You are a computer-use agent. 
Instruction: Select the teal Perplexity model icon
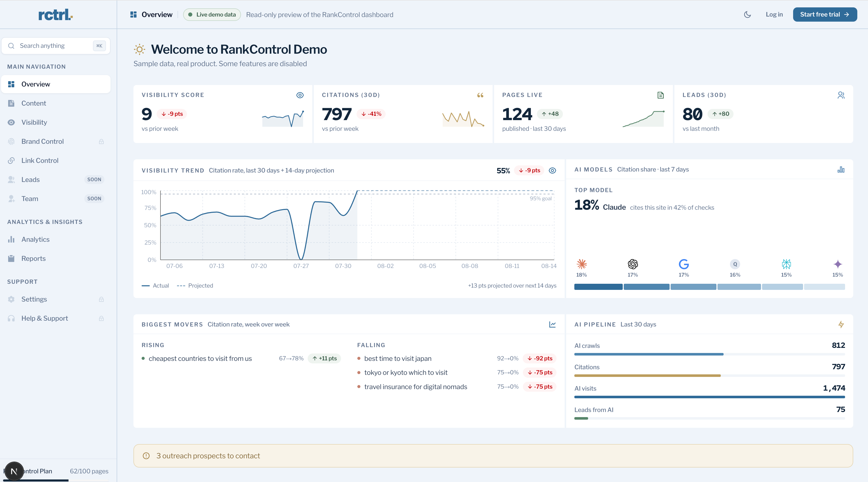tap(786, 264)
